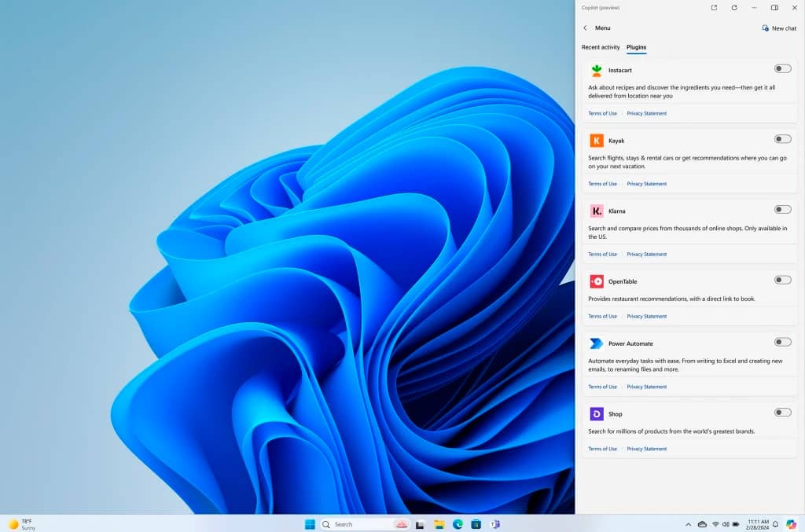Switch on the OpenTable plugin
This screenshot has width=805, height=532.
tap(782, 280)
